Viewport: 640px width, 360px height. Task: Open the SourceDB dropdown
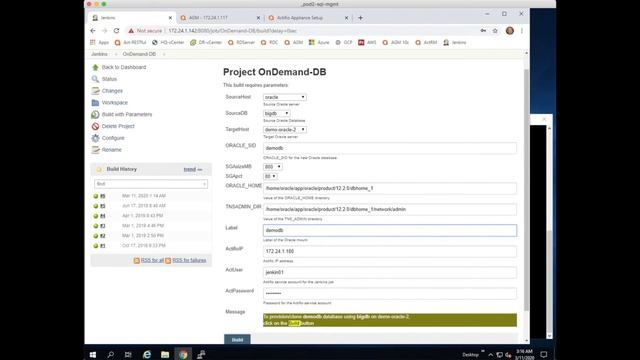pos(277,113)
